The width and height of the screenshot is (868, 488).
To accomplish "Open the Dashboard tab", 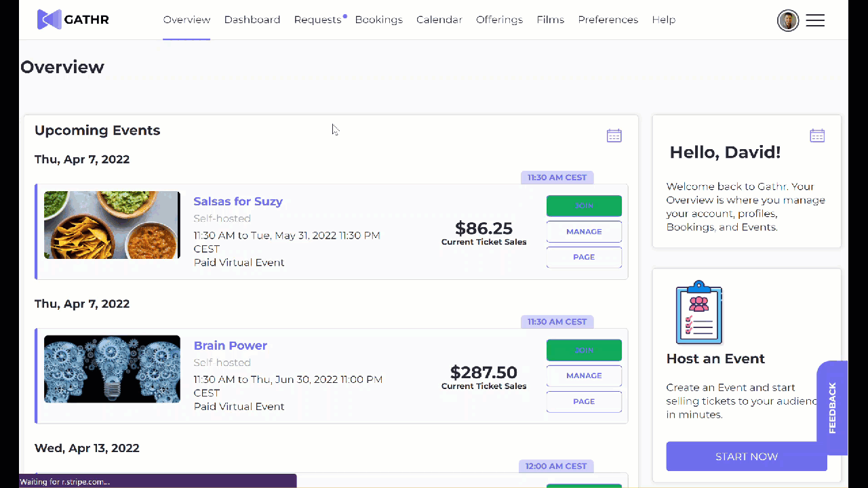I will click(x=252, y=20).
